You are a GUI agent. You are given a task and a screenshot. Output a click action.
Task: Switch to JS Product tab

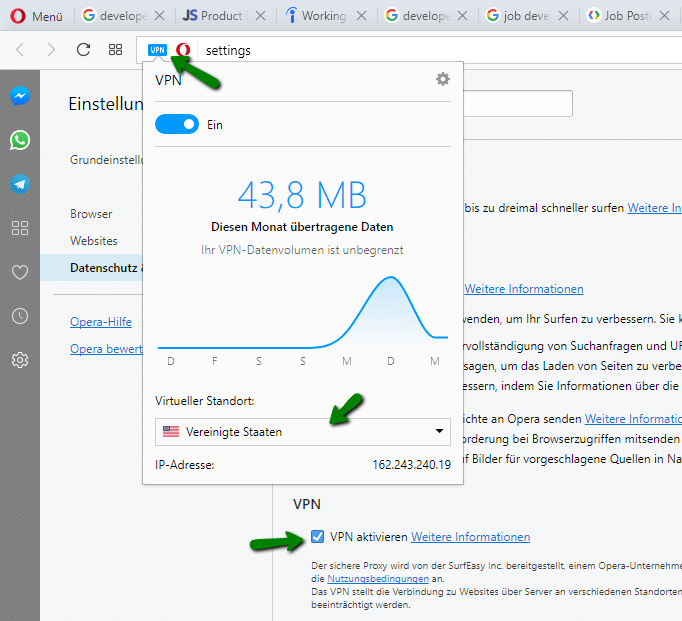coord(212,16)
